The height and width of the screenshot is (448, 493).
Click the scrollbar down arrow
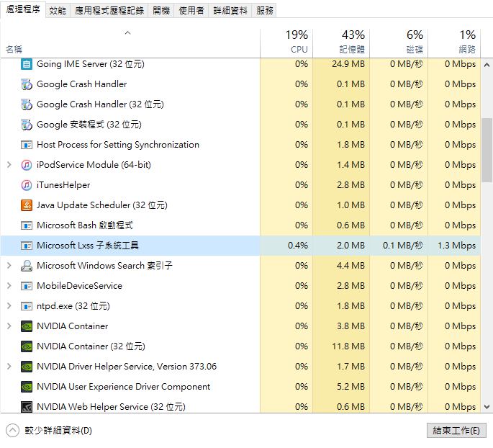pyautogui.click(x=487, y=407)
